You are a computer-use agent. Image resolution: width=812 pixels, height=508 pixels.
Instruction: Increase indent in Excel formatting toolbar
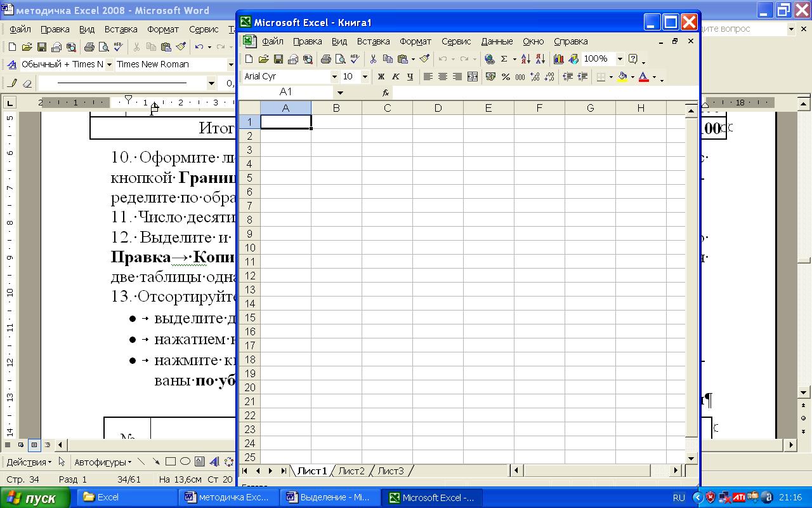[582, 77]
